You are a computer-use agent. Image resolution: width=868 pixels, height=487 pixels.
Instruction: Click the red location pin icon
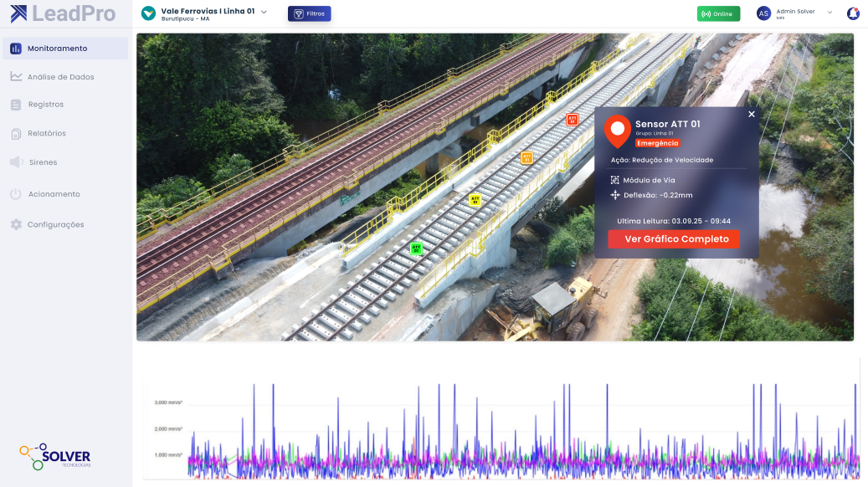click(x=618, y=131)
